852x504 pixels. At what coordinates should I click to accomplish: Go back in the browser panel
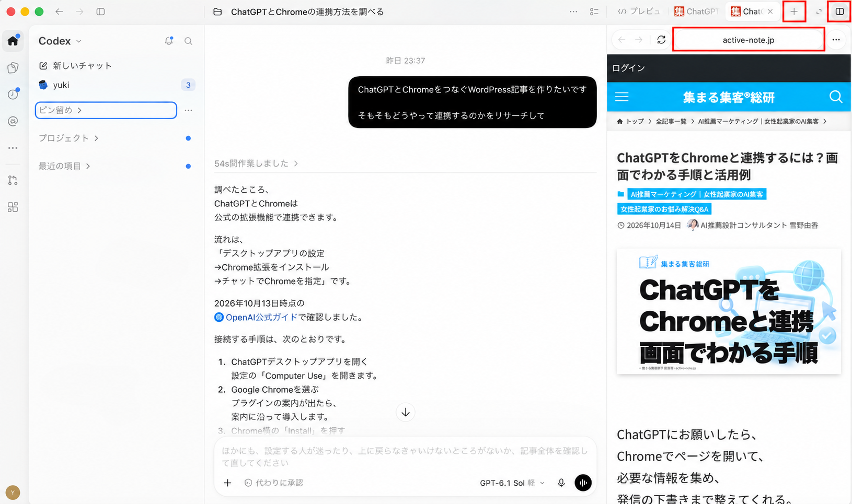click(621, 40)
